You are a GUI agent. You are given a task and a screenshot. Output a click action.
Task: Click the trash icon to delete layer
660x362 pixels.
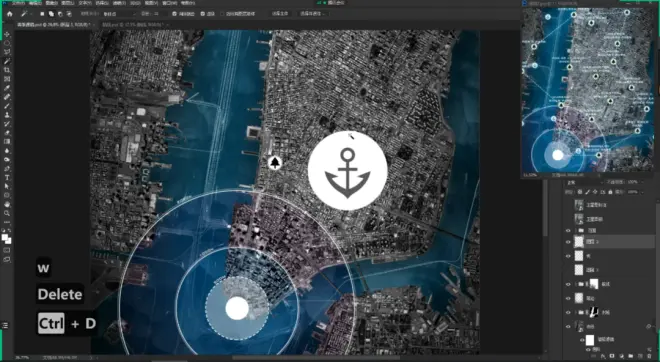649,357
